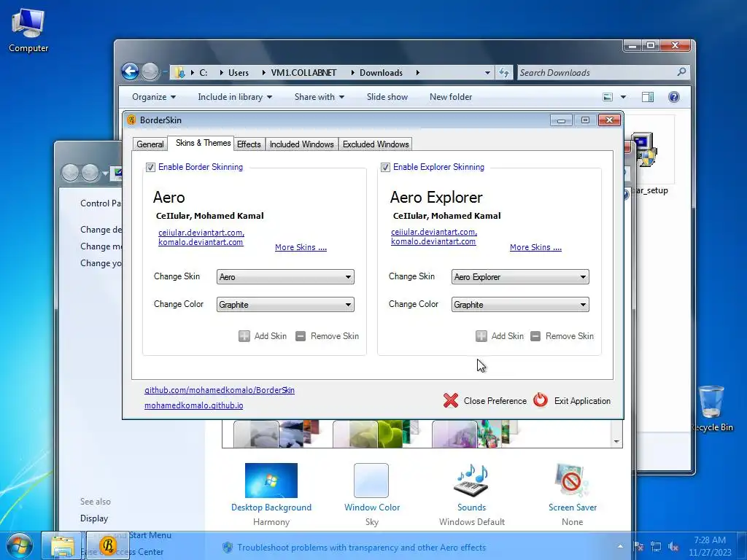747x560 pixels.
Task: Open Change Skin dropdown showing Aero Explorer
Action: click(x=520, y=276)
